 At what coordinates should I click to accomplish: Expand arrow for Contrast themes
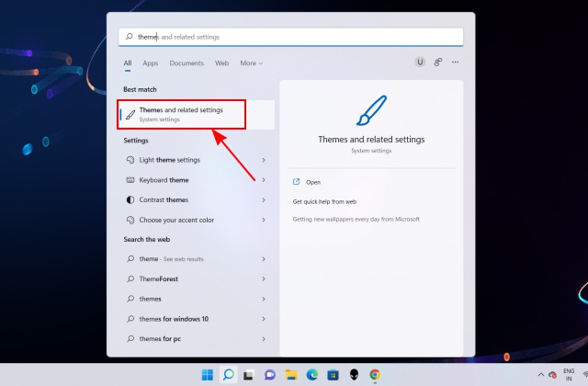pyautogui.click(x=264, y=200)
